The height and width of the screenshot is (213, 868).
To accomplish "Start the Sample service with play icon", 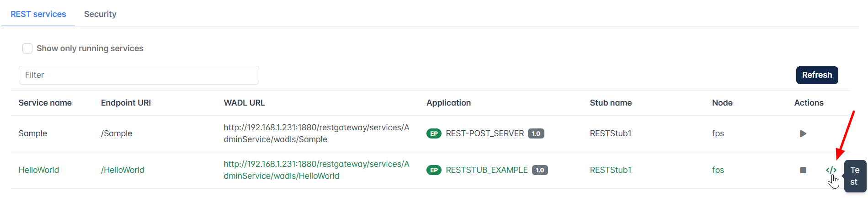I will (x=803, y=133).
